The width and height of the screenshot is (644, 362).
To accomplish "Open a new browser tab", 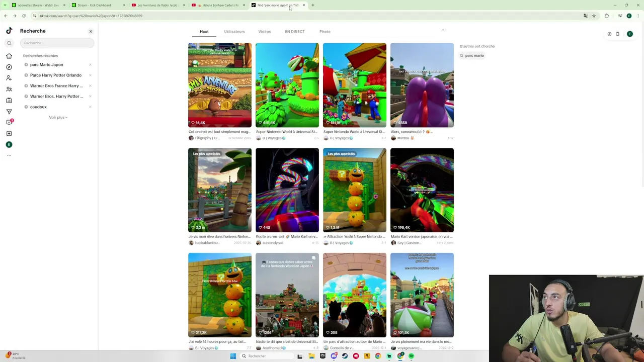I will (312, 5).
